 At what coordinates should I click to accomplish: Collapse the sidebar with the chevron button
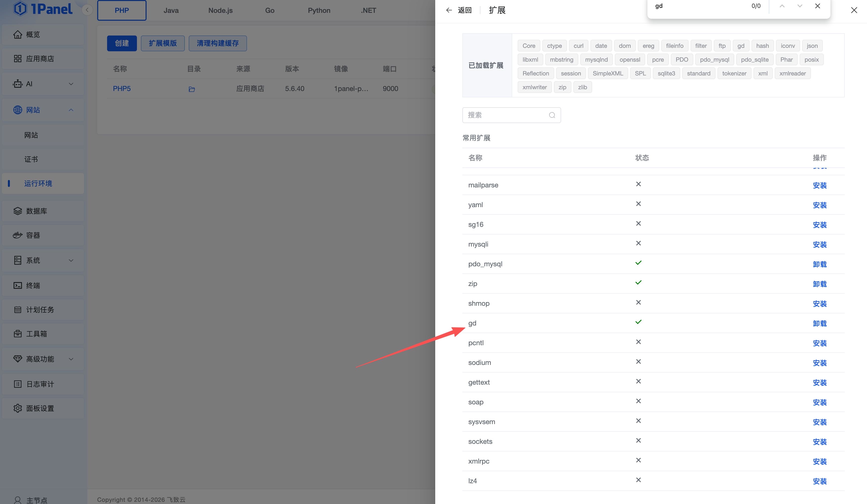click(87, 10)
